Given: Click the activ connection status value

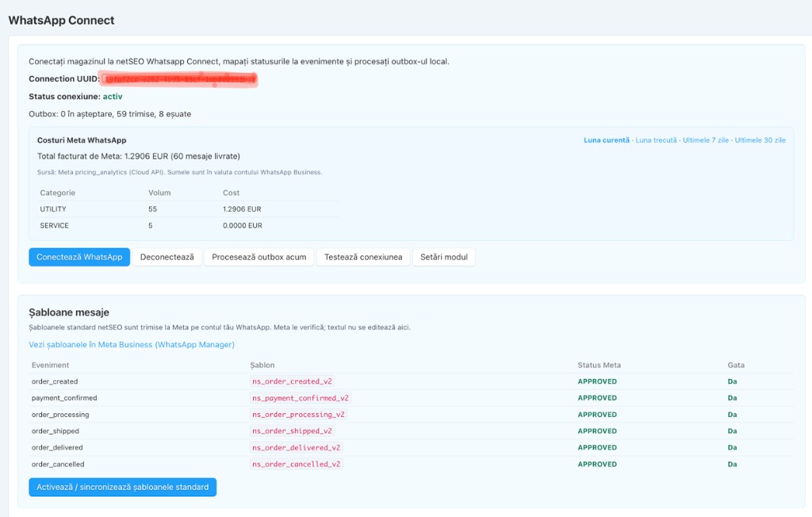Looking at the screenshot, I should pyautogui.click(x=113, y=97).
